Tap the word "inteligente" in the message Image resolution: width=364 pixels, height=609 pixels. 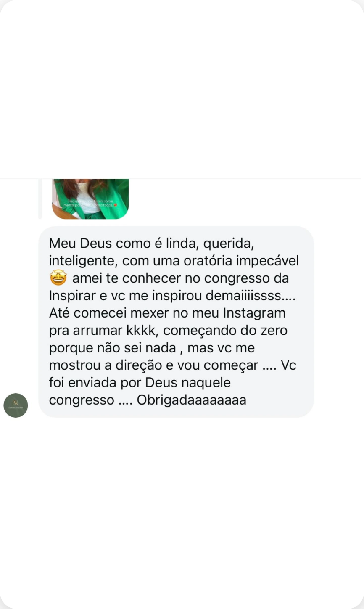[84, 261]
